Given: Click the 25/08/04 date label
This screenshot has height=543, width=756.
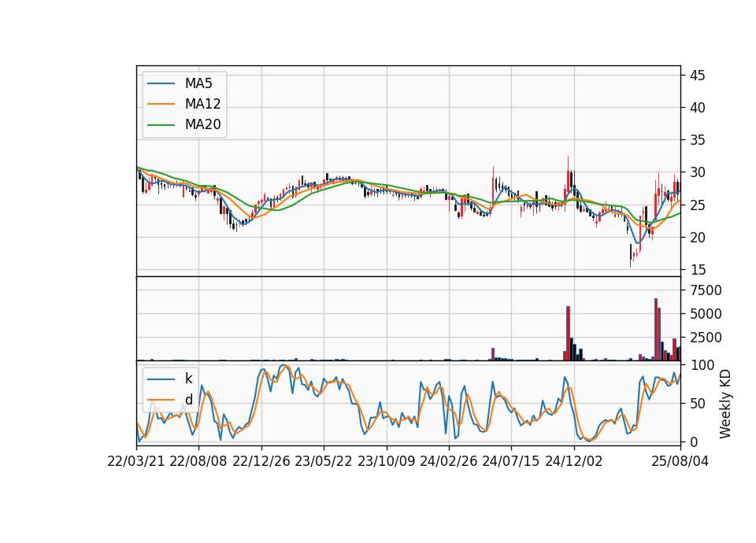Looking at the screenshot, I should point(680,461).
